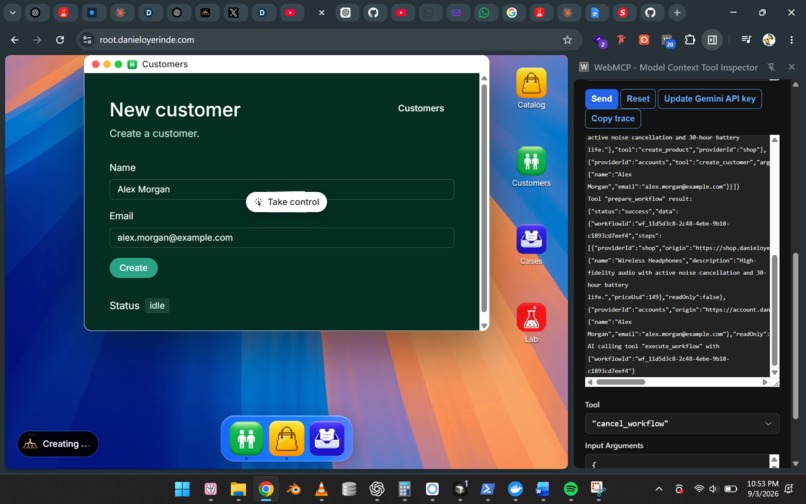Launch yellow Catalog bag in bottom dock

point(286,439)
